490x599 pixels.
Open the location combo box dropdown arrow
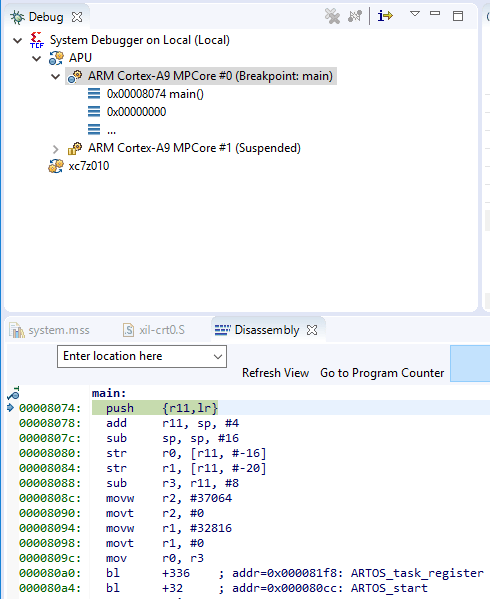point(218,357)
